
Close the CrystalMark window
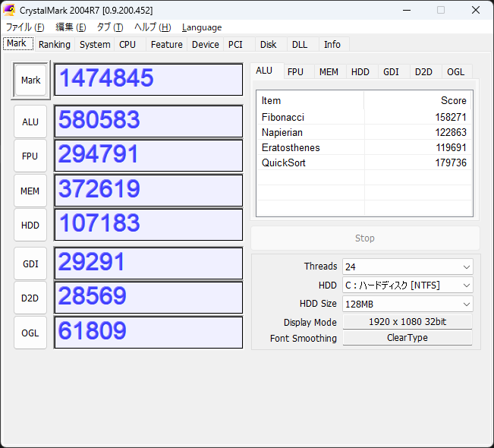tap(476, 10)
